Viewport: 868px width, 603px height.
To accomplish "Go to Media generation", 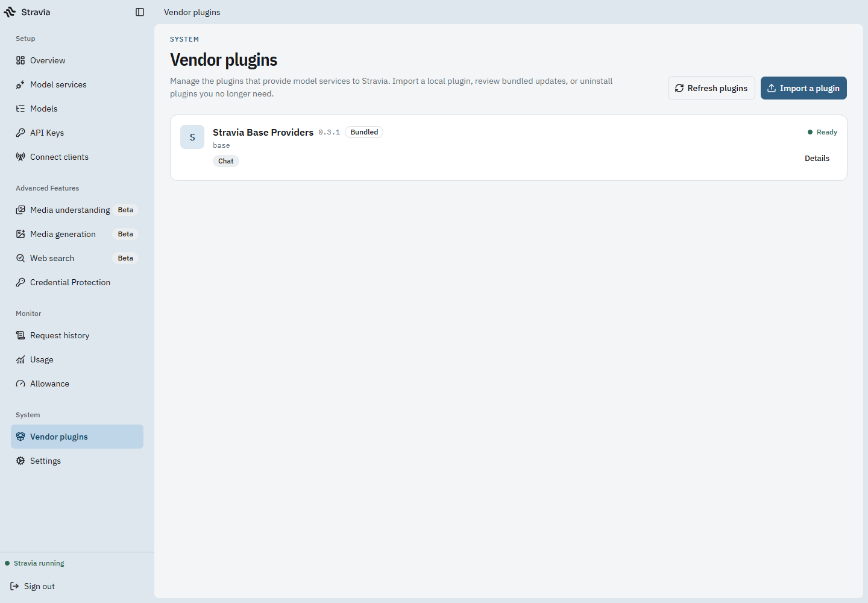I will 77,234.
